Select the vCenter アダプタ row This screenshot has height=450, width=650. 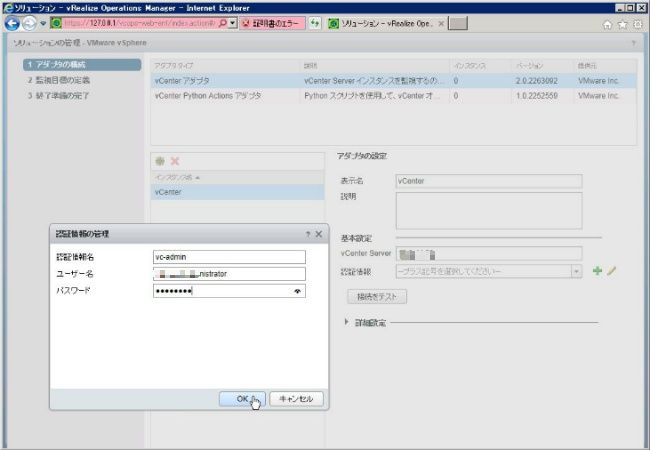click(x=393, y=81)
